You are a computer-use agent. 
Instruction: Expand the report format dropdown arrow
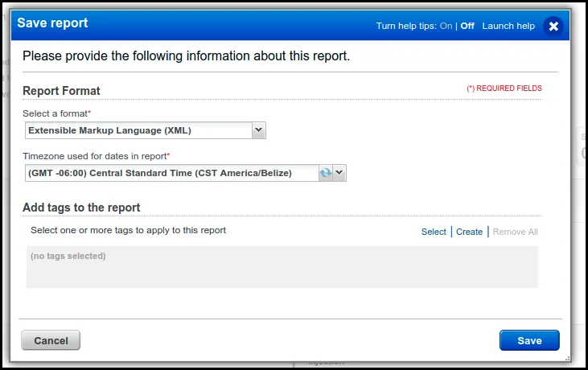[258, 130]
